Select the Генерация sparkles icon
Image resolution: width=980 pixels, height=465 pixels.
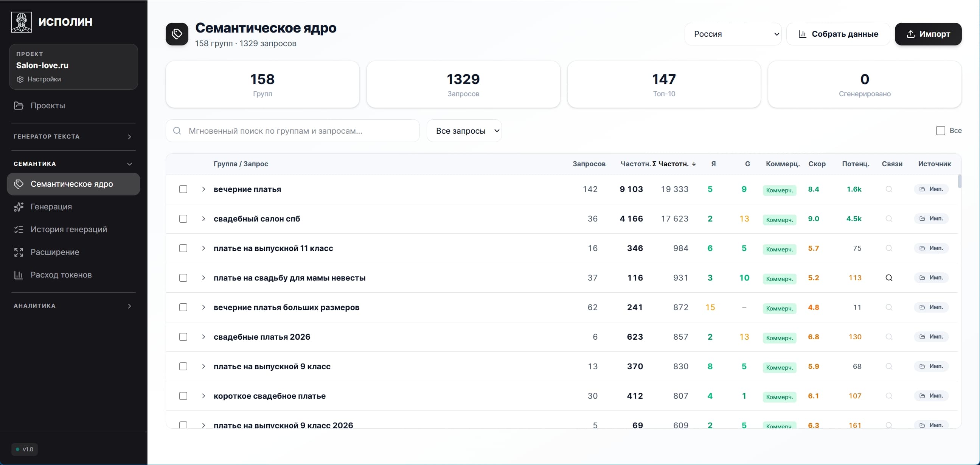click(x=19, y=207)
